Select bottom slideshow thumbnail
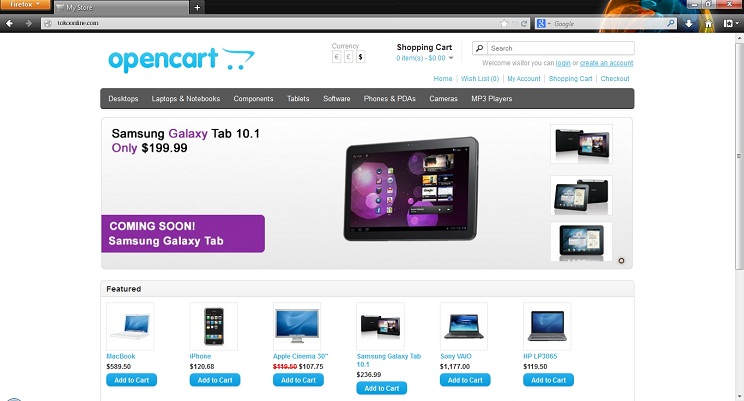744x401 pixels. pos(581,242)
